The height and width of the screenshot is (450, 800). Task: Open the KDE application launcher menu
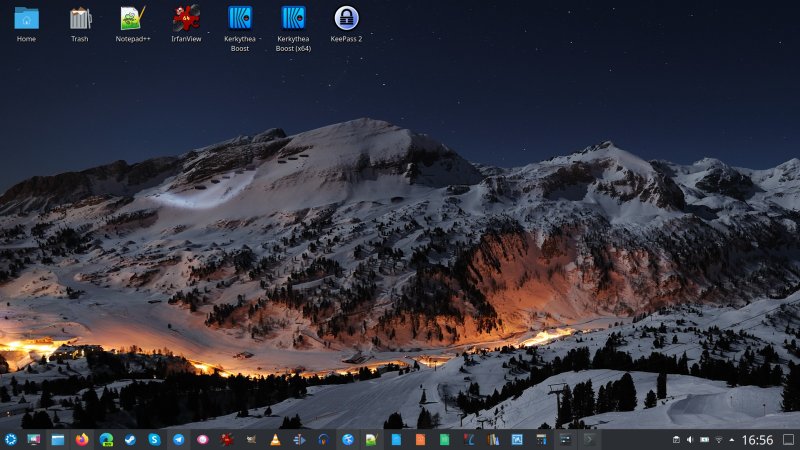pos(10,439)
